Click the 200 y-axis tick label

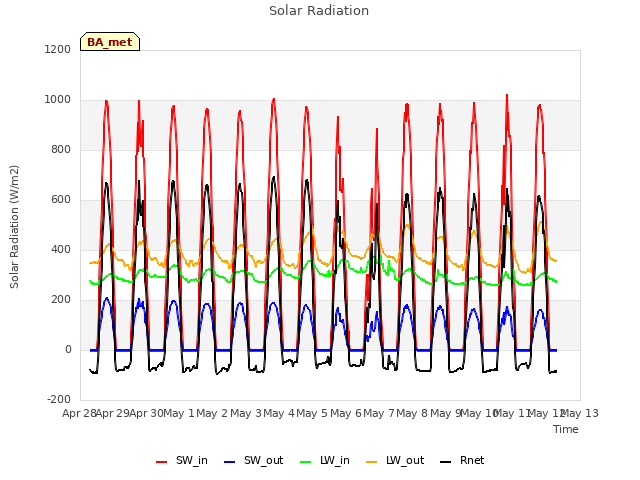click(61, 300)
